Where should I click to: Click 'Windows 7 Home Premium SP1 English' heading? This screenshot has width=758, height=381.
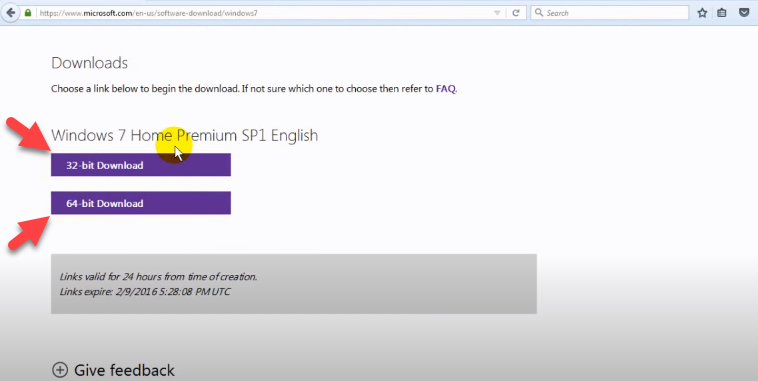point(185,135)
